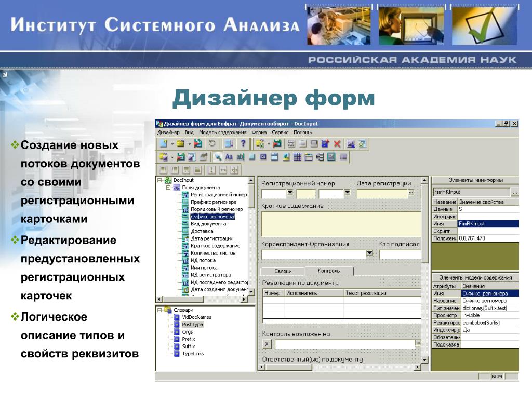Open the Корреспондент-Организация combo box arrow
Image resolution: width=532 pixels, height=399 pixels.
coord(369,253)
